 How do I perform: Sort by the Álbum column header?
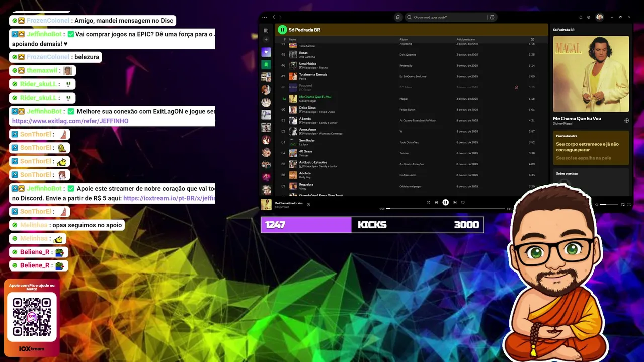tap(404, 39)
